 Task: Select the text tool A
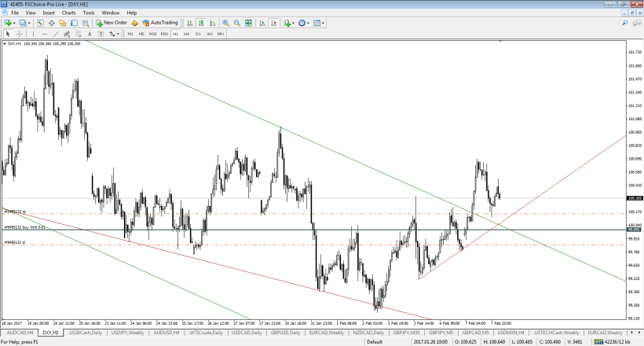click(x=89, y=34)
